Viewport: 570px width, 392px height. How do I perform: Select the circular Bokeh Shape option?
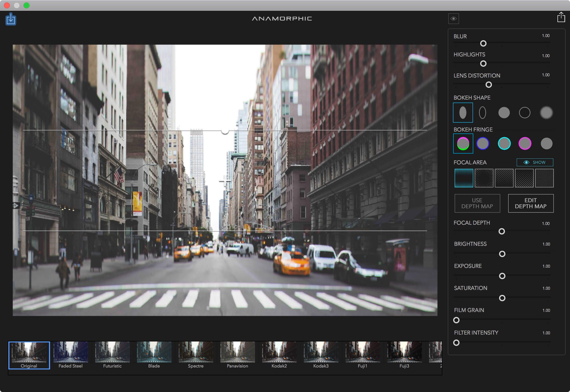click(503, 113)
